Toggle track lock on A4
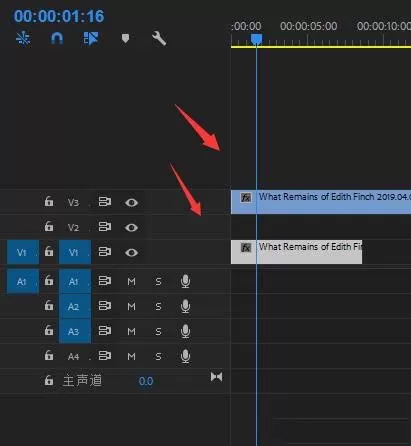The width and height of the screenshot is (411, 446). tap(49, 356)
